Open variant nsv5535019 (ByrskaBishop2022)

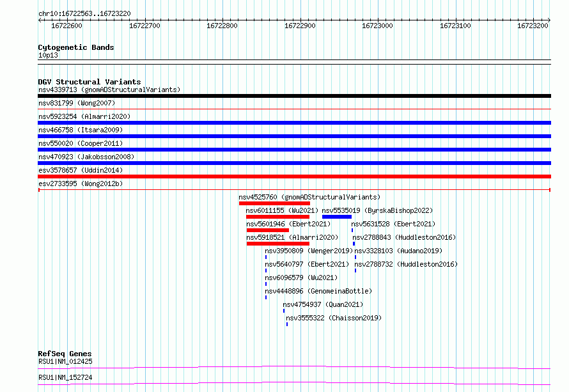point(377,210)
